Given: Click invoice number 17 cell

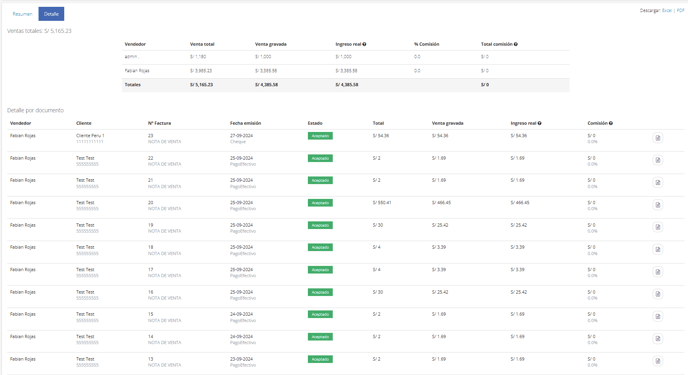Looking at the screenshot, I should [150, 270].
